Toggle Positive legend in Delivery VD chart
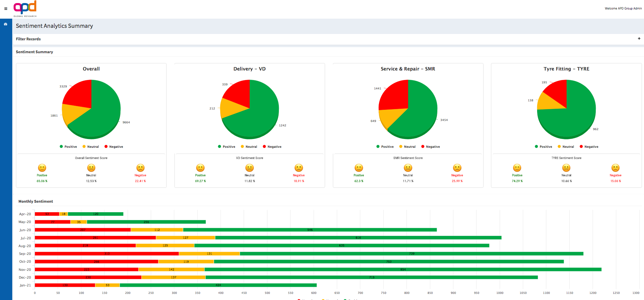Screen dimensions: 644x300 pos(227,147)
